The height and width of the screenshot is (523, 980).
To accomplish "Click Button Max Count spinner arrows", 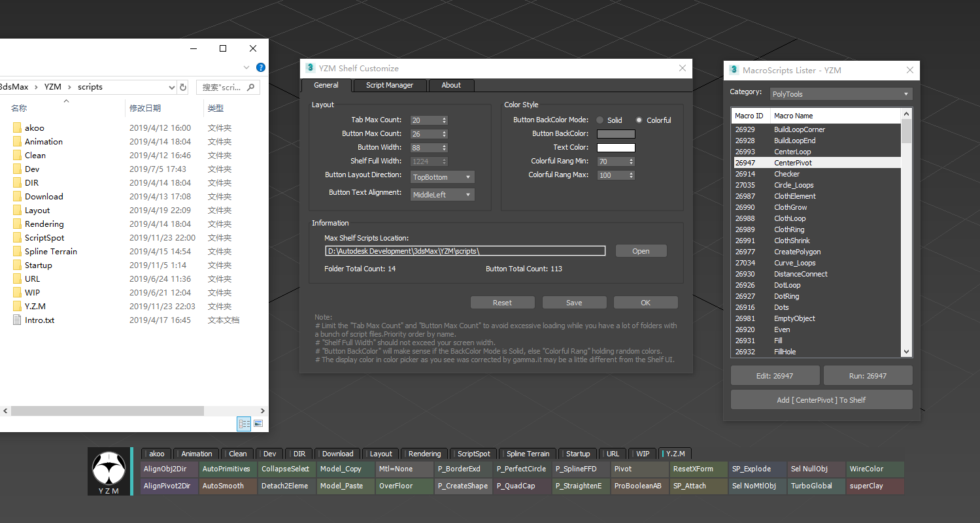I will (445, 134).
